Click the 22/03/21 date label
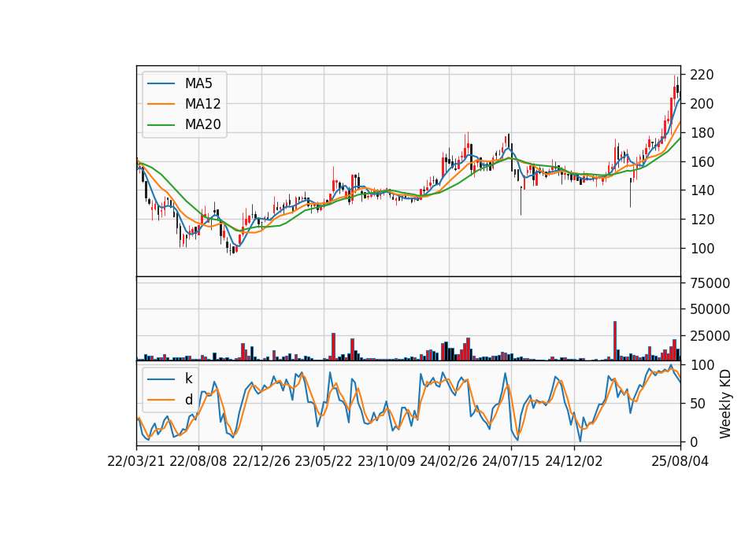This screenshot has width=756, height=543. tap(136, 461)
